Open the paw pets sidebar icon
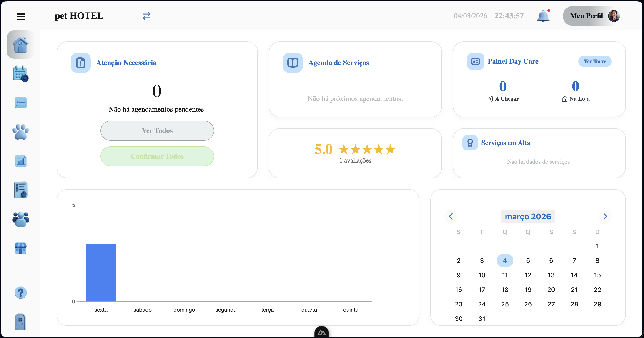Screen dimensions: 644x338 click(20, 132)
